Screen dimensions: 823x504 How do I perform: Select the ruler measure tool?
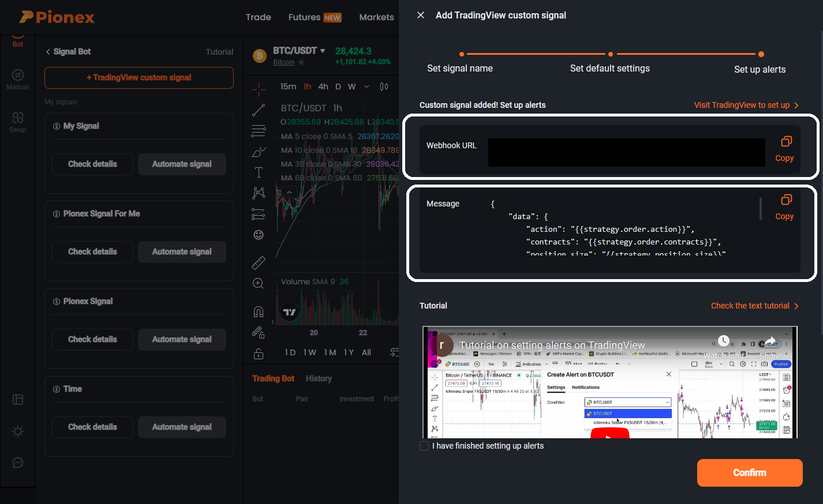coord(259,263)
